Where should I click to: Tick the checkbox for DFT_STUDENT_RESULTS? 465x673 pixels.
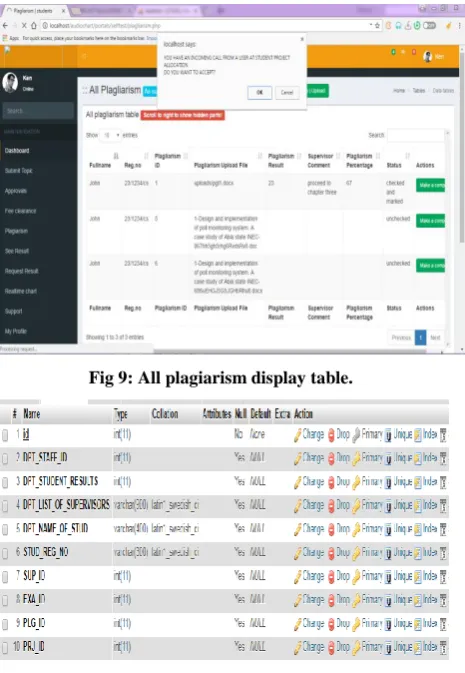[5, 483]
